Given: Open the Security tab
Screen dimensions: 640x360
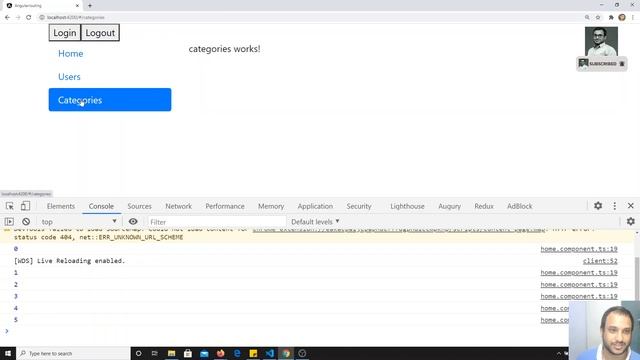Looking at the screenshot, I should (x=359, y=206).
